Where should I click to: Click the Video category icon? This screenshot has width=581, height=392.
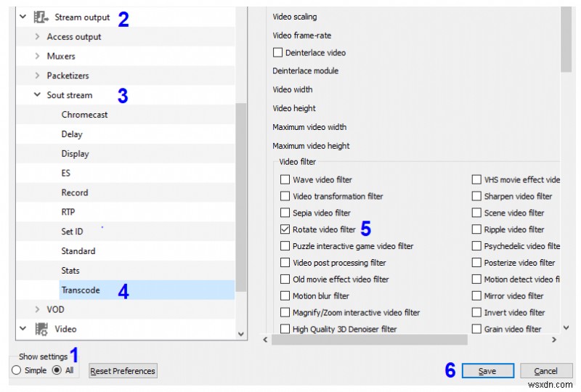(x=41, y=329)
